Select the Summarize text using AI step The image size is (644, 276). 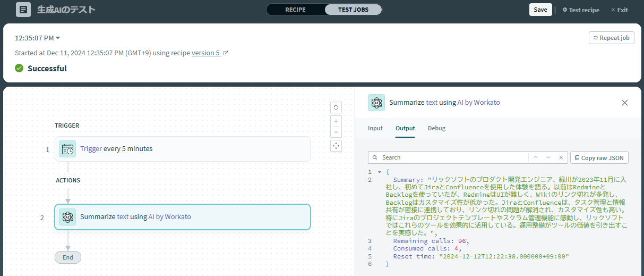(182, 217)
